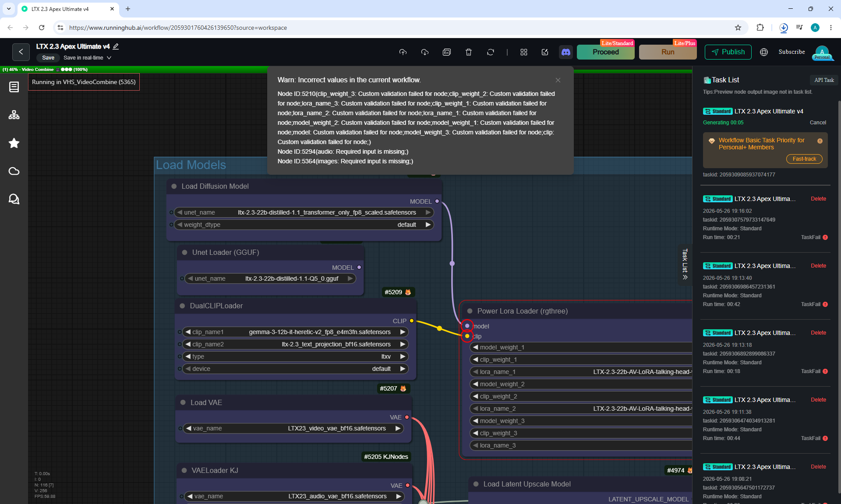Open the browser extensions puzzle icon

coord(760,28)
